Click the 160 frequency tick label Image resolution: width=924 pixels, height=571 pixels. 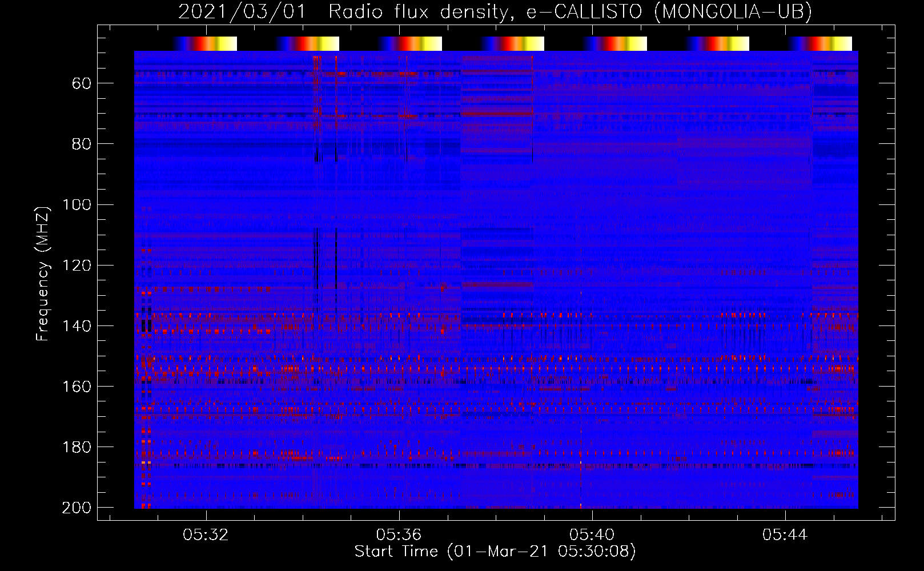(x=77, y=387)
